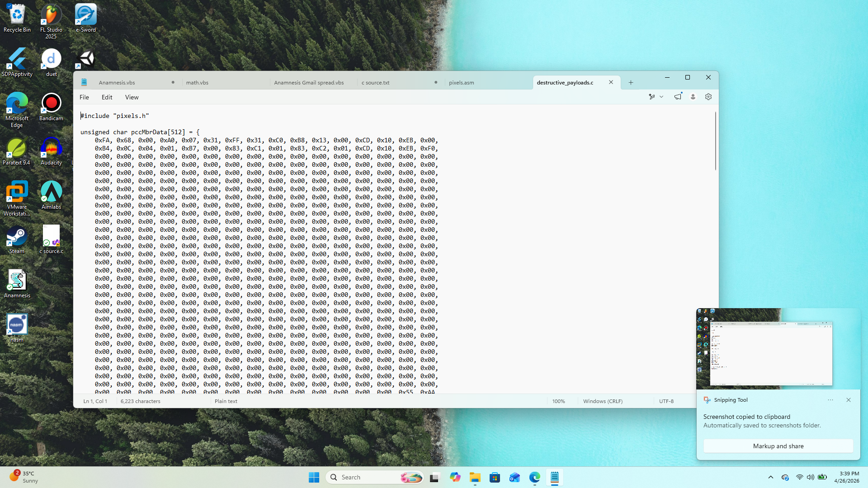The height and width of the screenshot is (488, 868).
Task: Add a new Notepad tab
Action: tap(631, 82)
